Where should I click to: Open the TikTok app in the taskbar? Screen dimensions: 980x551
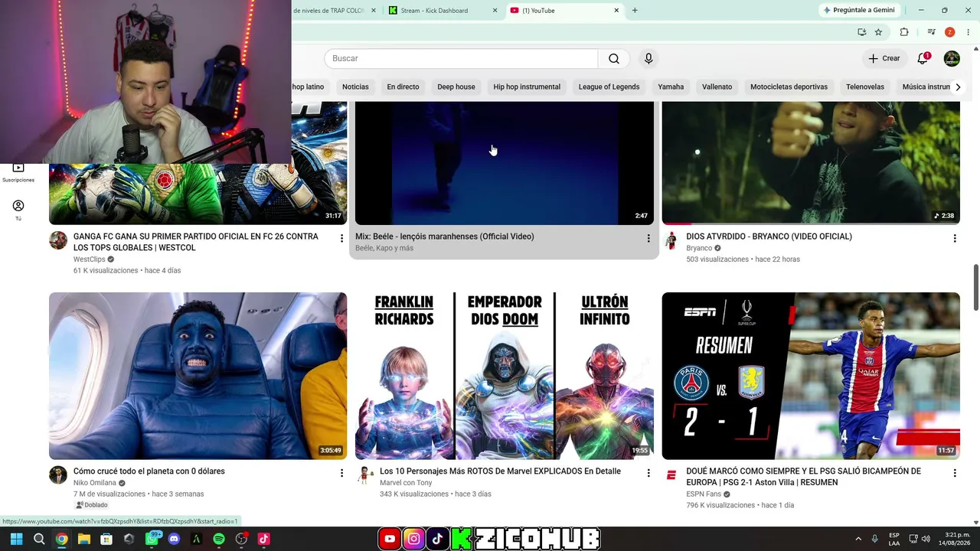263,539
